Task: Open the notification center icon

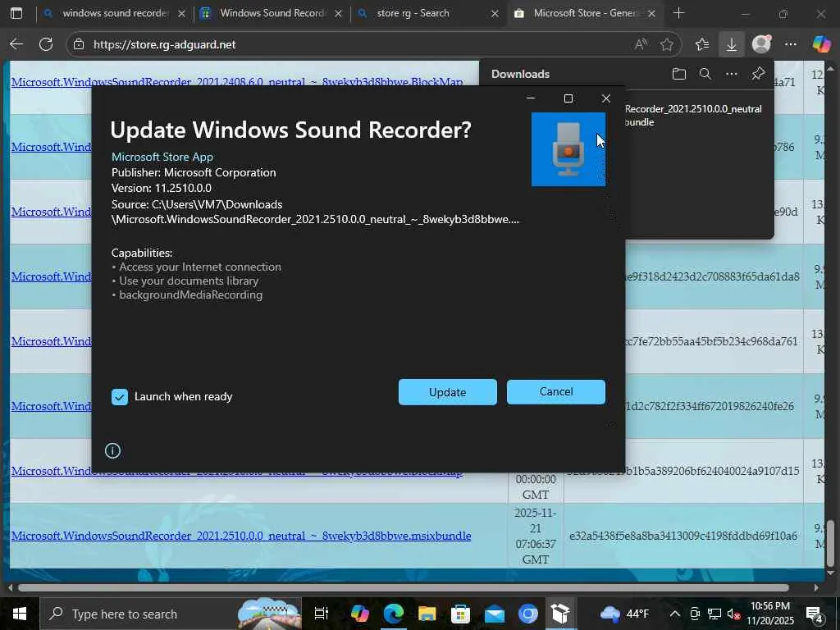Action: click(815, 614)
